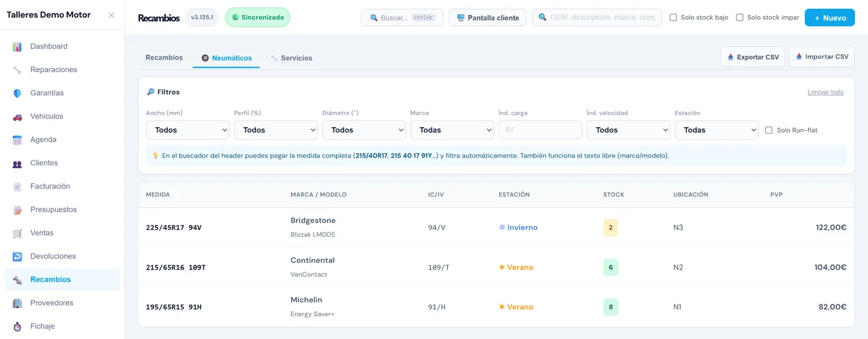Click the Importar CSV button
868x339 pixels.
821,56
